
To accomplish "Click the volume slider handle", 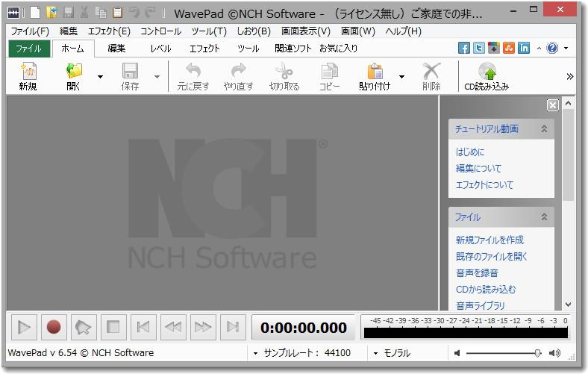I will [x=538, y=353].
